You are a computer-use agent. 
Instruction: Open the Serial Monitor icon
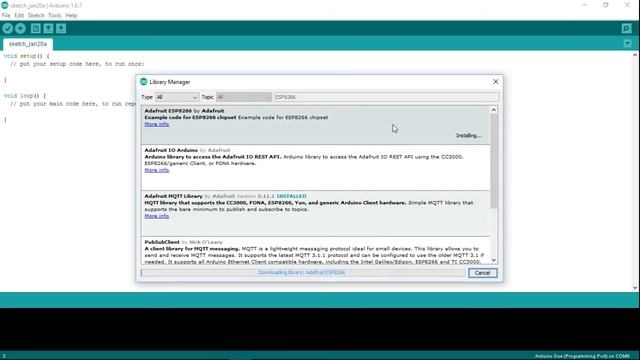click(627, 28)
